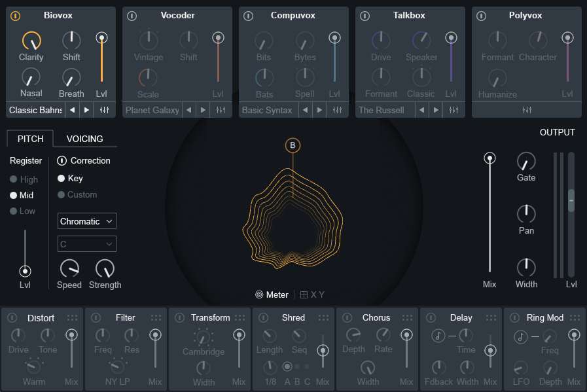Toggle pitch Correction power button

62,161
